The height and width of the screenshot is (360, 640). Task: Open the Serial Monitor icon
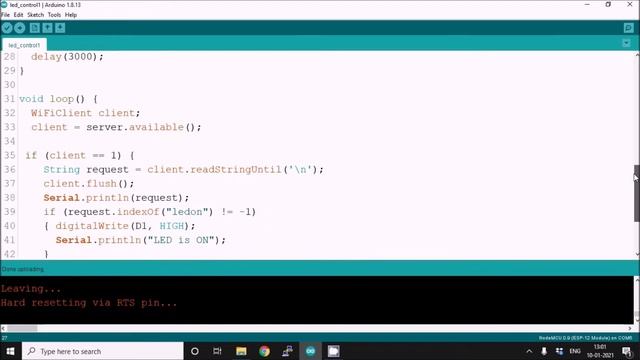point(629,28)
